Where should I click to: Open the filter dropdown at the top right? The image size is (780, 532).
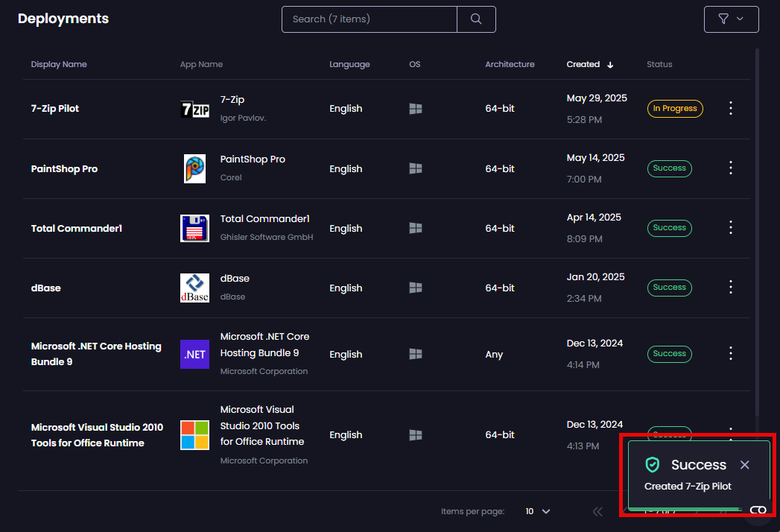tap(731, 19)
